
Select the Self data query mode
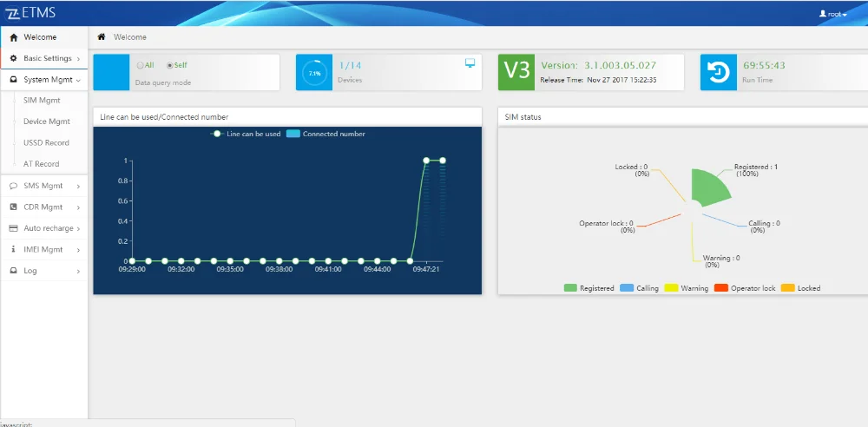click(177, 65)
